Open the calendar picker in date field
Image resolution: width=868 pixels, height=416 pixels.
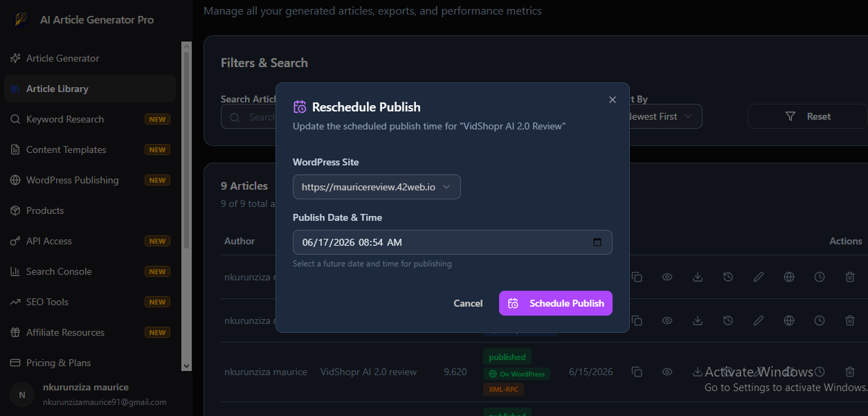click(x=597, y=242)
